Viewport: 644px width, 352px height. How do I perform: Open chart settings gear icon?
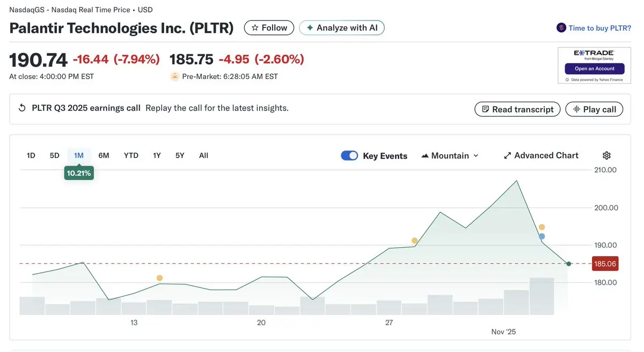606,155
